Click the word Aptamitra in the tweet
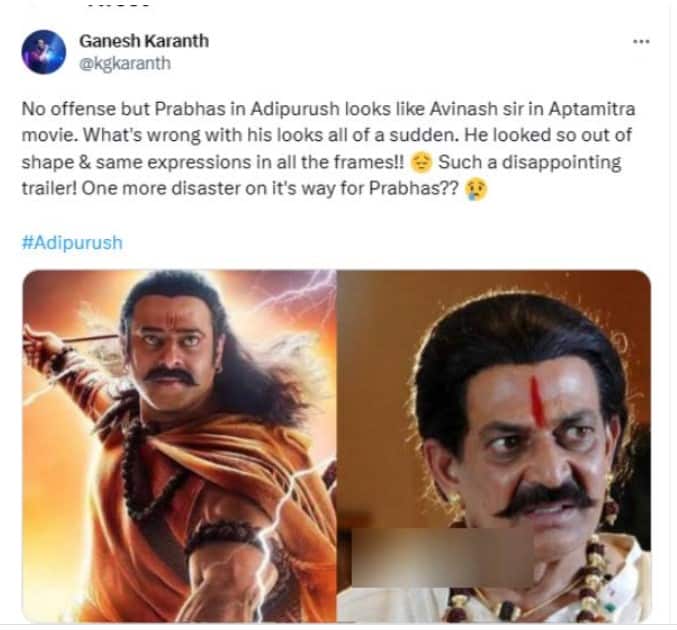 coord(592,109)
